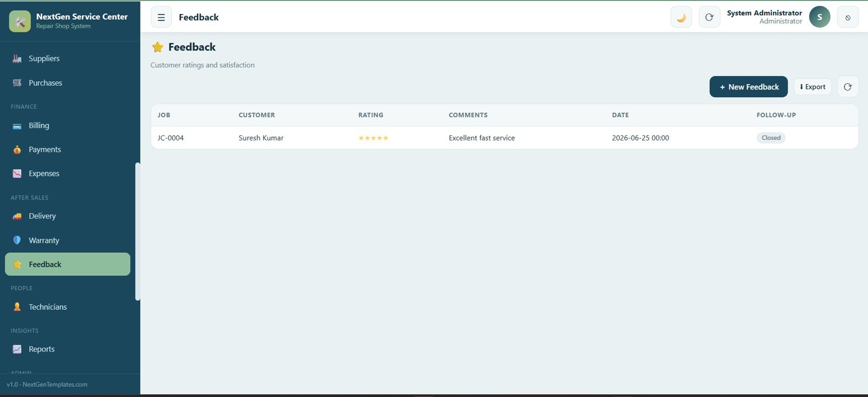Open the Payments section

click(x=67, y=150)
